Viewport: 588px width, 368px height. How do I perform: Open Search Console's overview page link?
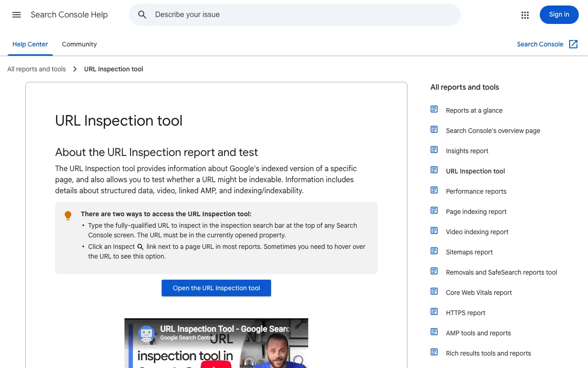[x=493, y=131]
